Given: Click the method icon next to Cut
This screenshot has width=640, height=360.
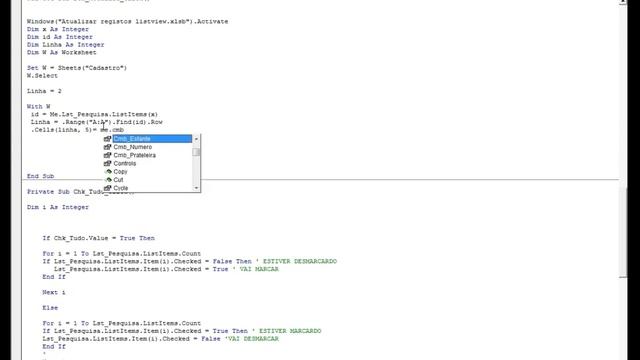Looking at the screenshot, I should [x=108, y=180].
